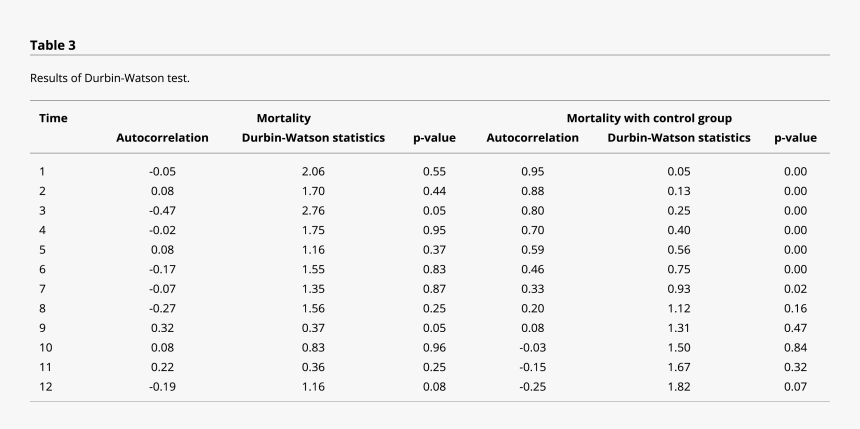Click the 0.96 p-value in row 10
This screenshot has width=860, height=429.
[x=434, y=346]
